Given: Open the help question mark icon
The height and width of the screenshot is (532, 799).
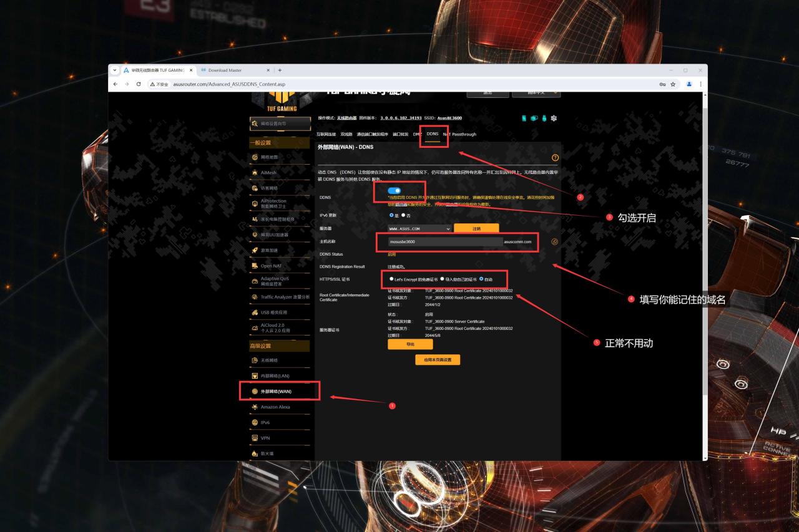Looking at the screenshot, I should point(556,158).
